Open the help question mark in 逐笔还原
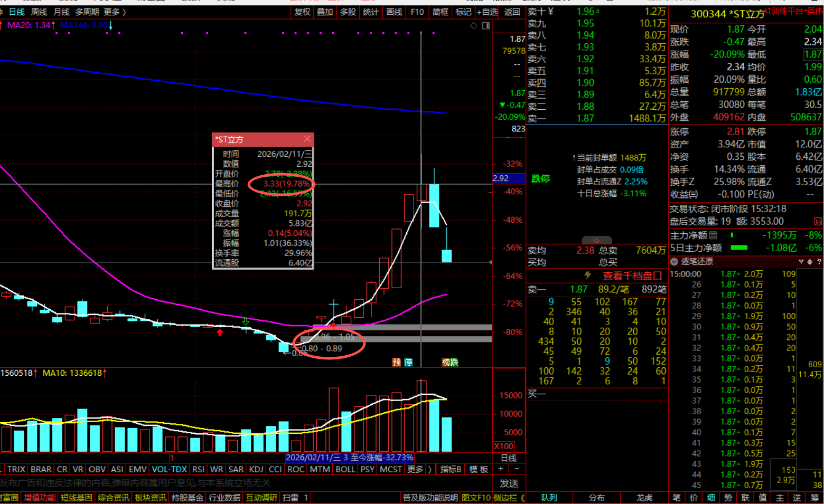Viewport: 824px width, 504px height. (819, 262)
